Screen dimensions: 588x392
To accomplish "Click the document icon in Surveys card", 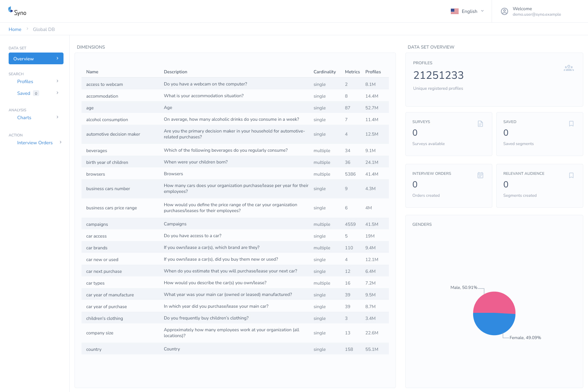I will pyautogui.click(x=480, y=124).
